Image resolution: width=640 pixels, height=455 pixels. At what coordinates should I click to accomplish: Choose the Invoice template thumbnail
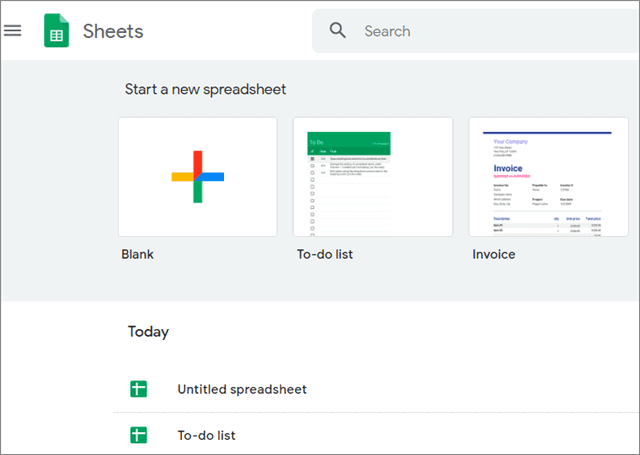(x=547, y=177)
